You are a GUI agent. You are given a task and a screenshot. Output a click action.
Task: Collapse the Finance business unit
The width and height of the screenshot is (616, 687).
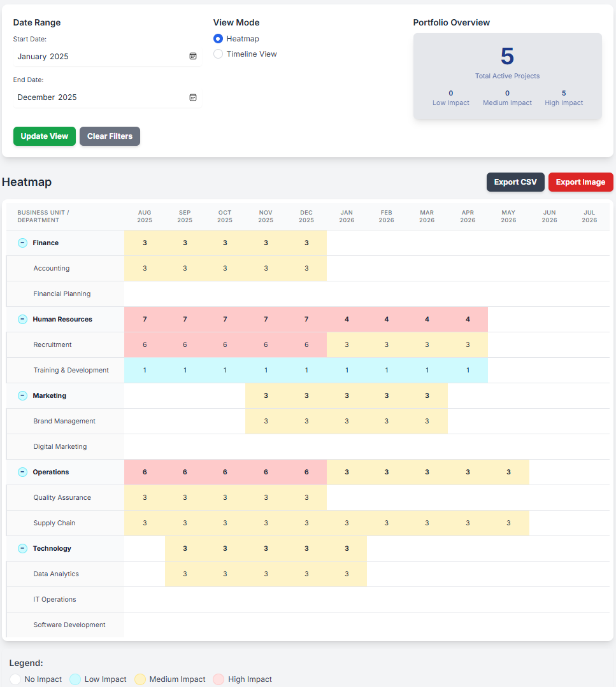click(x=22, y=243)
